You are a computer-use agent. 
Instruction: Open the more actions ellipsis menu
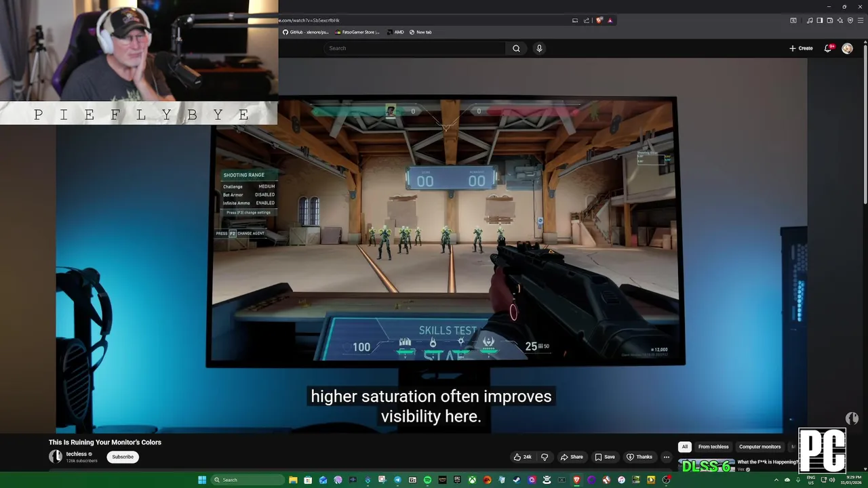coord(667,457)
